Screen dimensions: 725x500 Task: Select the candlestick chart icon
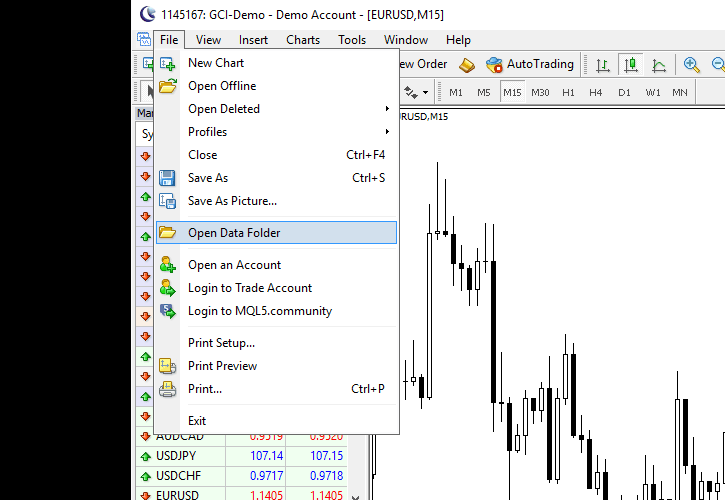pos(631,64)
